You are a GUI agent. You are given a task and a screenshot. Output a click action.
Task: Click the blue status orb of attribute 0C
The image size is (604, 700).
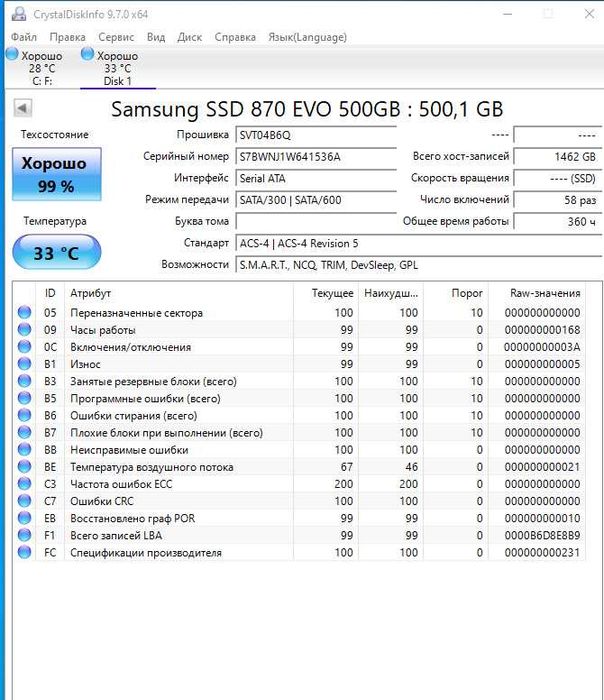coord(24,346)
